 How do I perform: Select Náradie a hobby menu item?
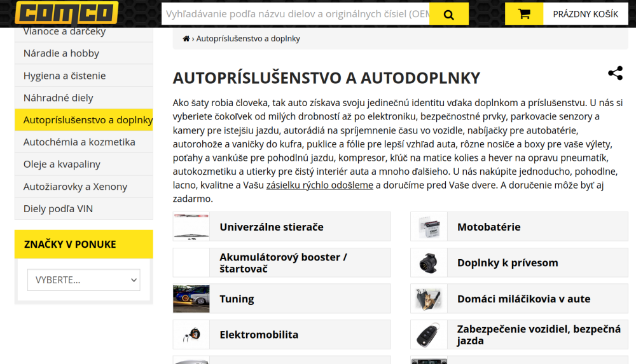tap(84, 53)
